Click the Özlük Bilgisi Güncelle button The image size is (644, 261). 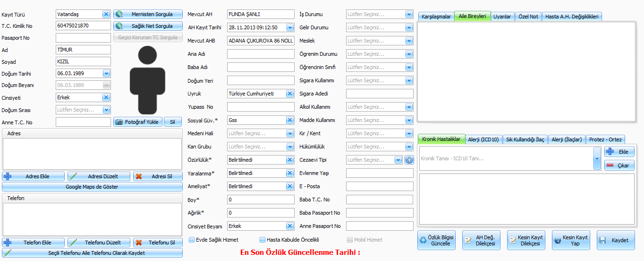[x=436, y=240]
